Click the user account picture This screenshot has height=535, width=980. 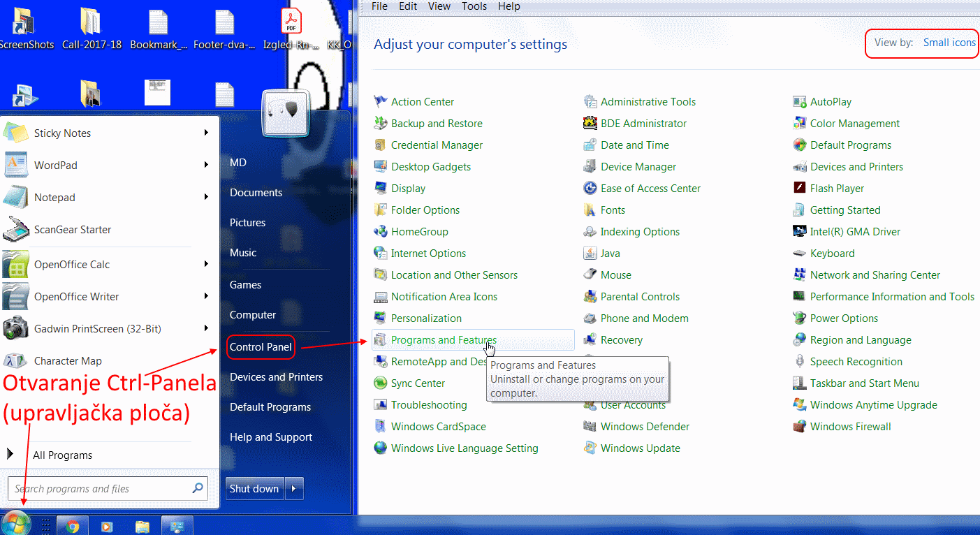pos(286,112)
